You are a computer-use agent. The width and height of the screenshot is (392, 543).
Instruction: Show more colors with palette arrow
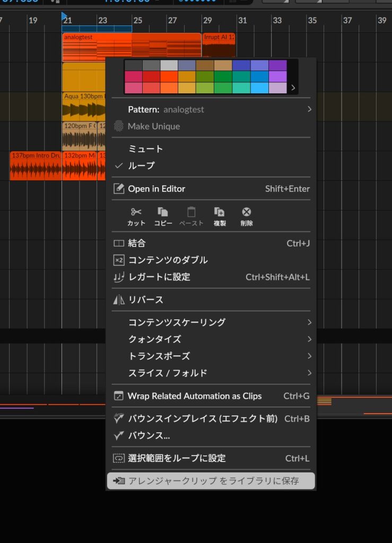tap(293, 87)
